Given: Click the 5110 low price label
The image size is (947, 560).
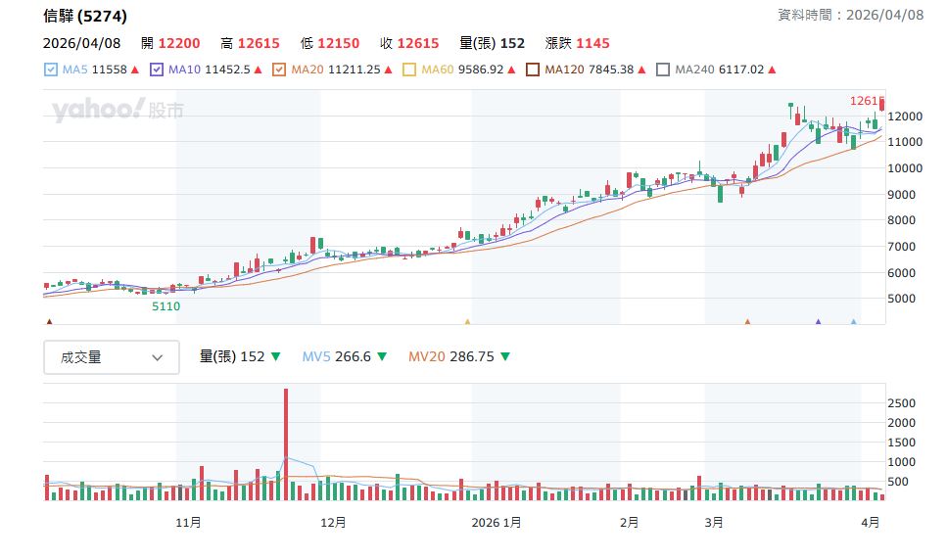Looking at the screenshot, I should (166, 306).
